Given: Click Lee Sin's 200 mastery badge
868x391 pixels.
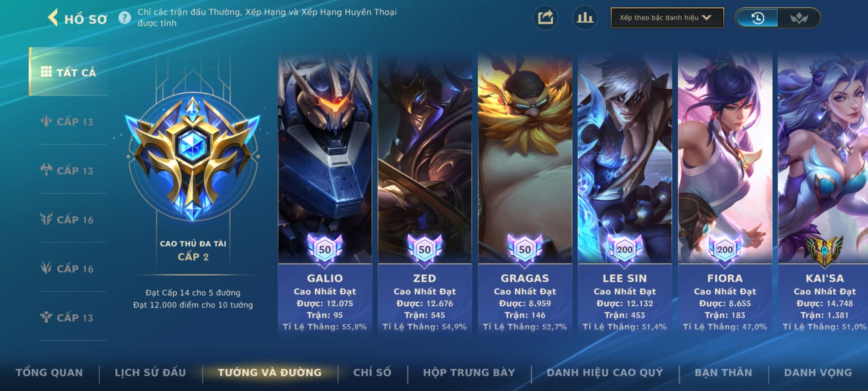Looking at the screenshot, I should click(x=625, y=249).
